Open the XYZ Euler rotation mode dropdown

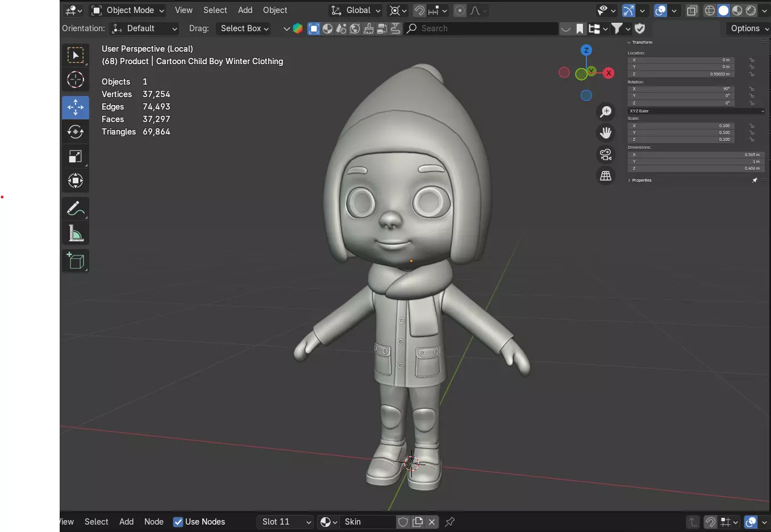697,111
